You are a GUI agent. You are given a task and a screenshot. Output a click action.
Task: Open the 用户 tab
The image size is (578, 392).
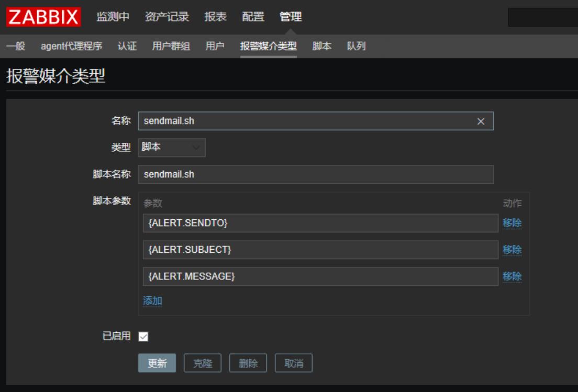[215, 46]
